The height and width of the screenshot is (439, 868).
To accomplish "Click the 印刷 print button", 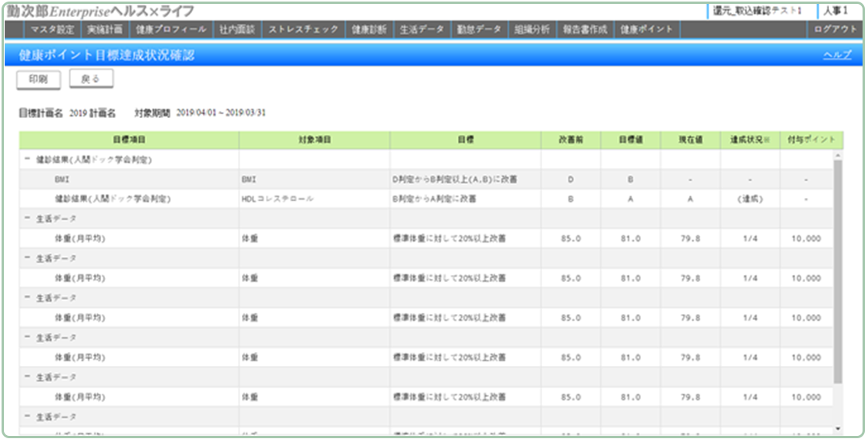I will [38, 79].
